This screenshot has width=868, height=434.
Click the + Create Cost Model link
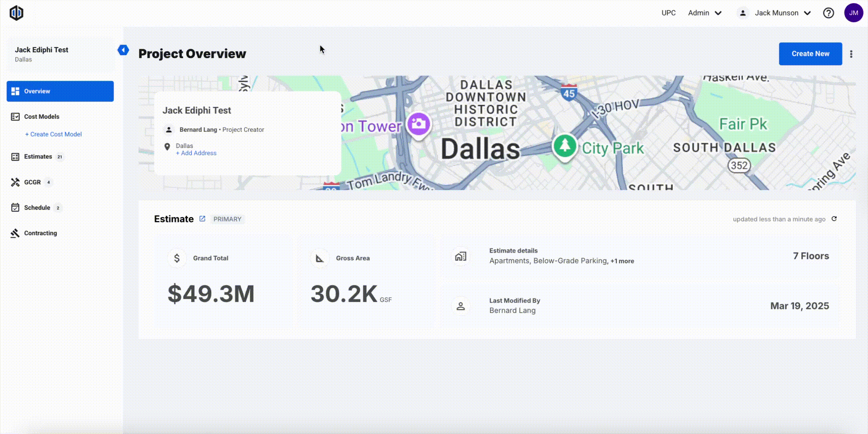coord(53,134)
